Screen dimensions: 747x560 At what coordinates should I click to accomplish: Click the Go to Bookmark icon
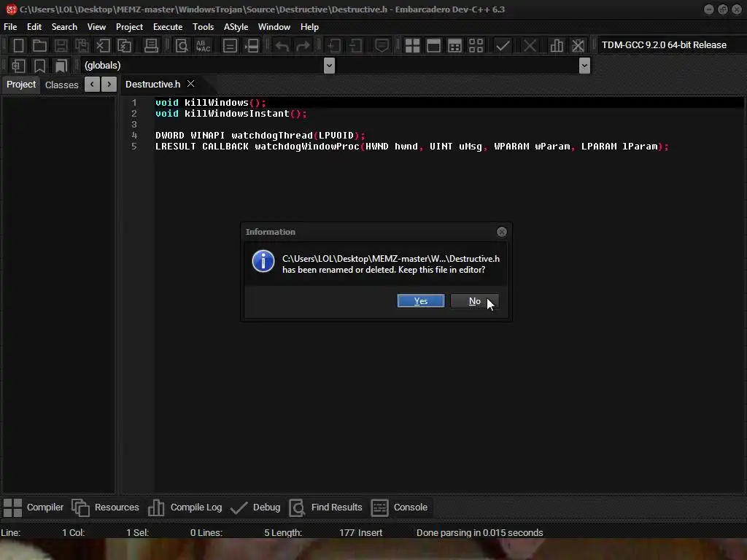coord(61,66)
